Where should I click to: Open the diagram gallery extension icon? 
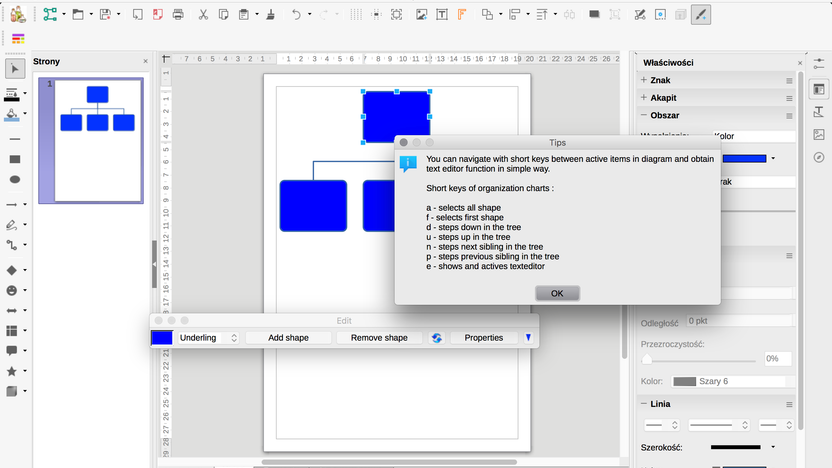pos(18,14)
